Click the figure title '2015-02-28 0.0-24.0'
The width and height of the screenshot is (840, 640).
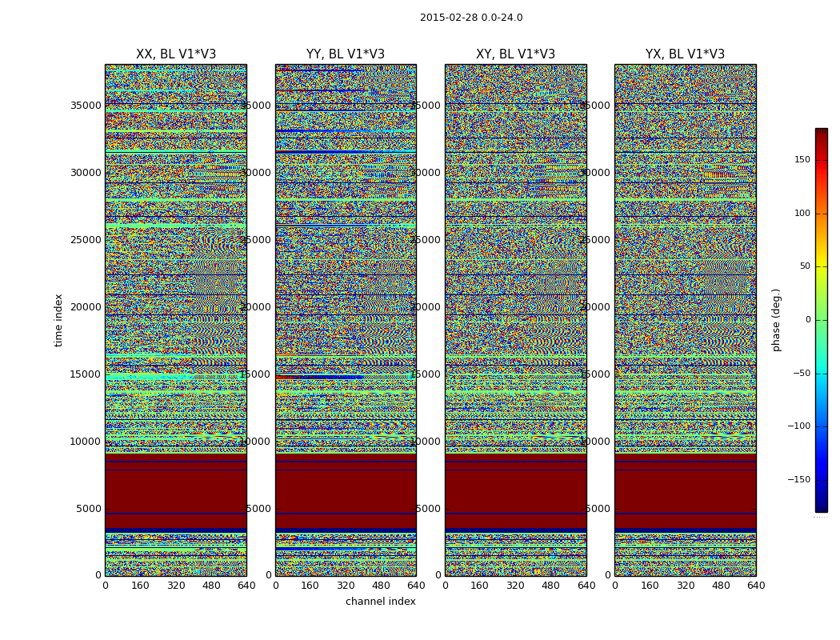pos(471,18)
